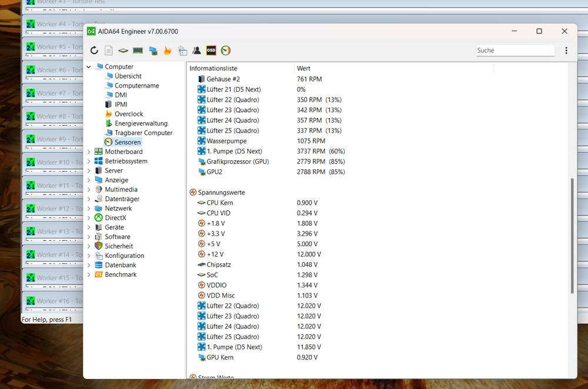This screenshot has height=389, width=588.
Task: Toggle the OSD panel toolbar icon
Action: [x=211, y=50]
